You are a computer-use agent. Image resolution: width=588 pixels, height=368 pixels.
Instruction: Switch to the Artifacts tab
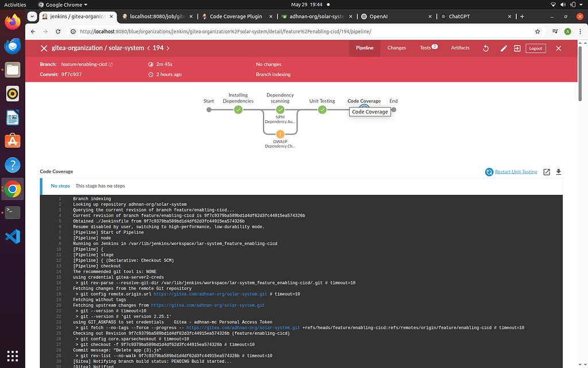[460, 48]
